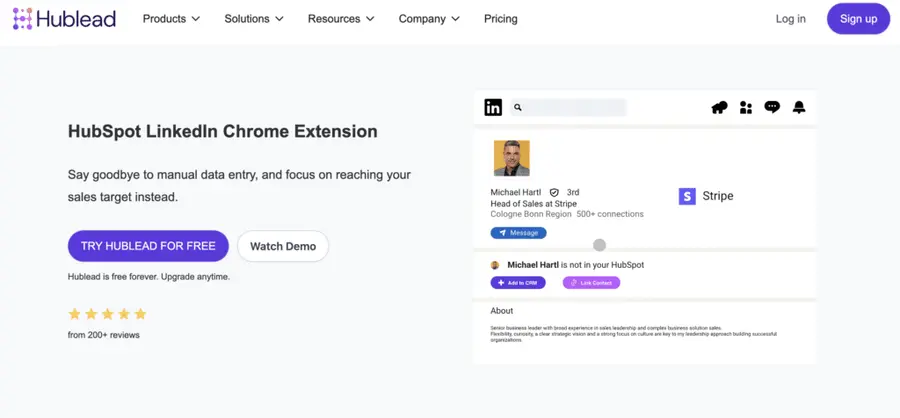The height and width of the screenshot is (418, 900).
Task: Open the Resources dropdown
Action: click(x=341, y=19)
